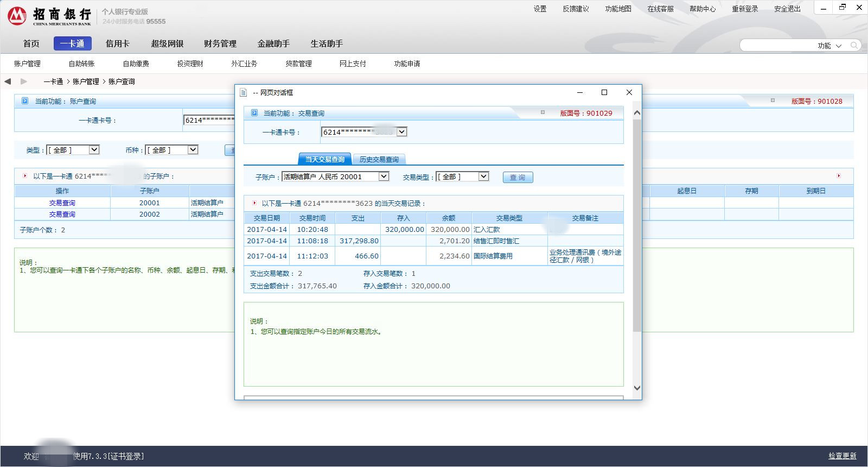The height and width of the screenshot is (467, 868).
Task: Switch to 当天交易查询 tab
Action: [324, 159]
